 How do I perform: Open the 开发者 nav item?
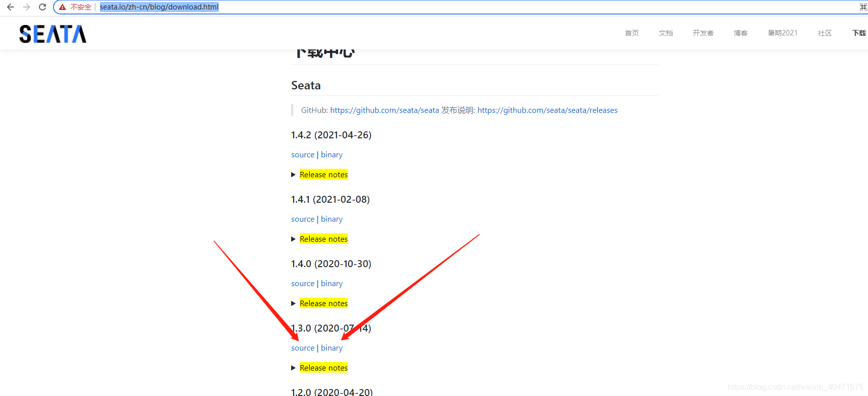point(703,33)
